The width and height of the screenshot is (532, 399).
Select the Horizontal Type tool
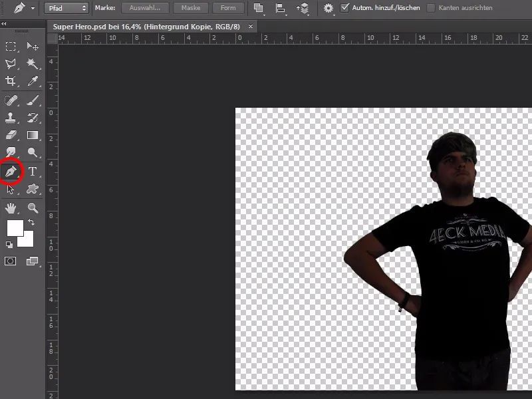coord(32,172)
